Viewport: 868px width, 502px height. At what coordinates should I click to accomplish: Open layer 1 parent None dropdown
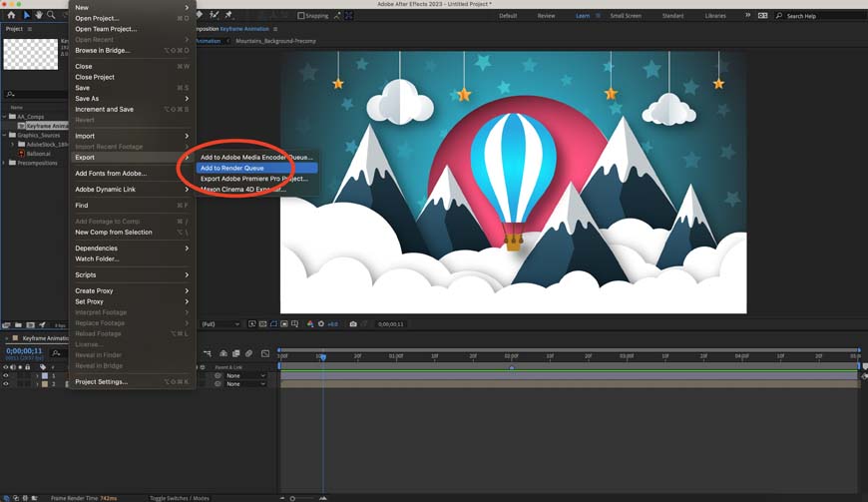(245, 375)
